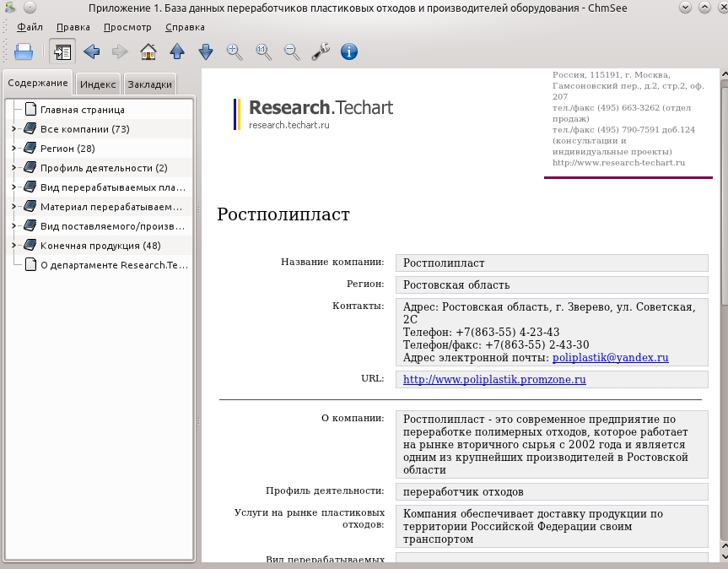Screen dimensions: 728x569
Task: Click the book icon beside Все компании
Action: (x=30, y=128)
